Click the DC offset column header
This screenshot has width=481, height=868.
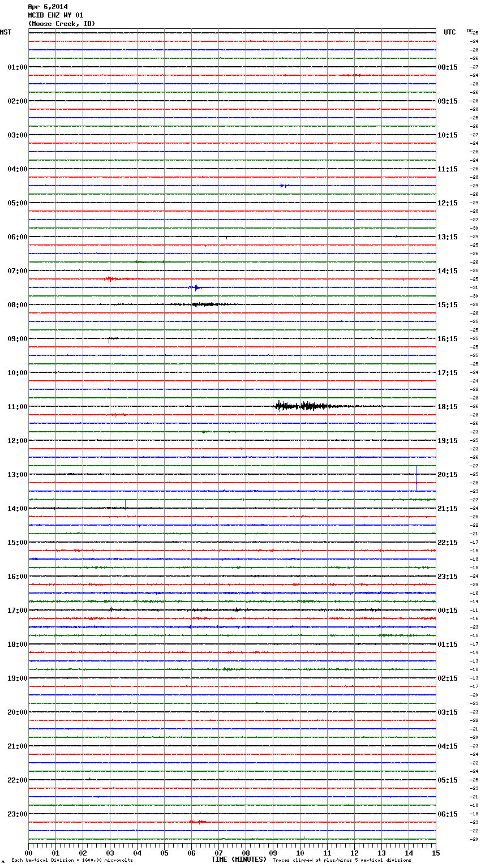click(470, 31)
